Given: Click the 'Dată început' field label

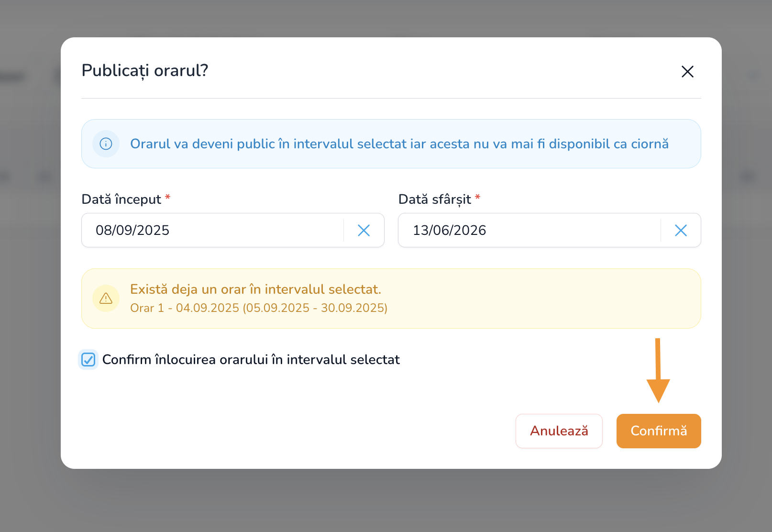Looking at the screenshot, I should [121, 199].
